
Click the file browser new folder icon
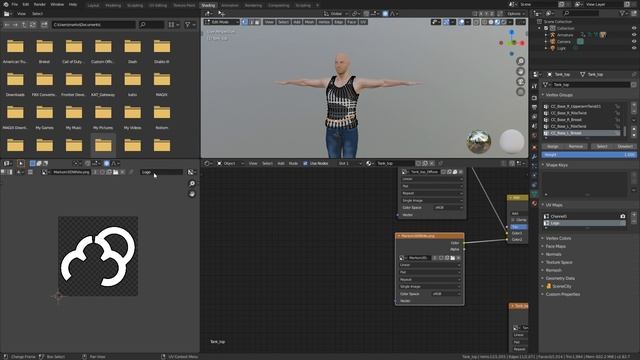click(x=44, y=25)
